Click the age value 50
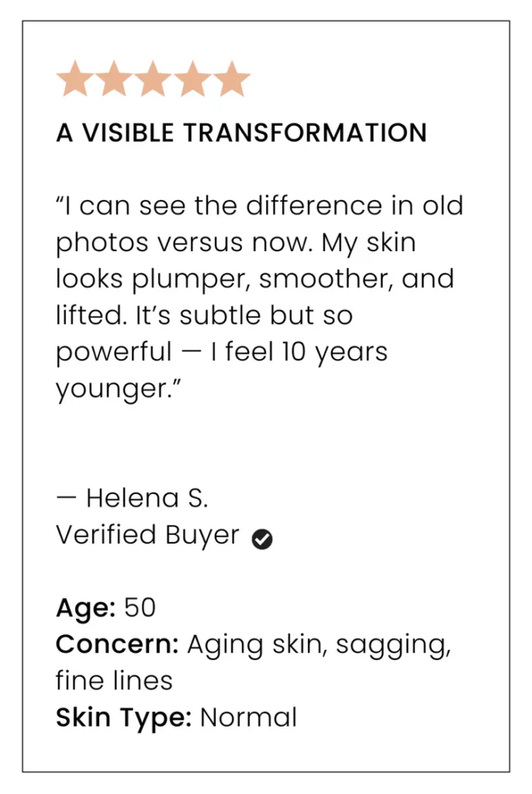Image resolution: width=532 pixels, height=794 pixels. [x=140, y=607]
